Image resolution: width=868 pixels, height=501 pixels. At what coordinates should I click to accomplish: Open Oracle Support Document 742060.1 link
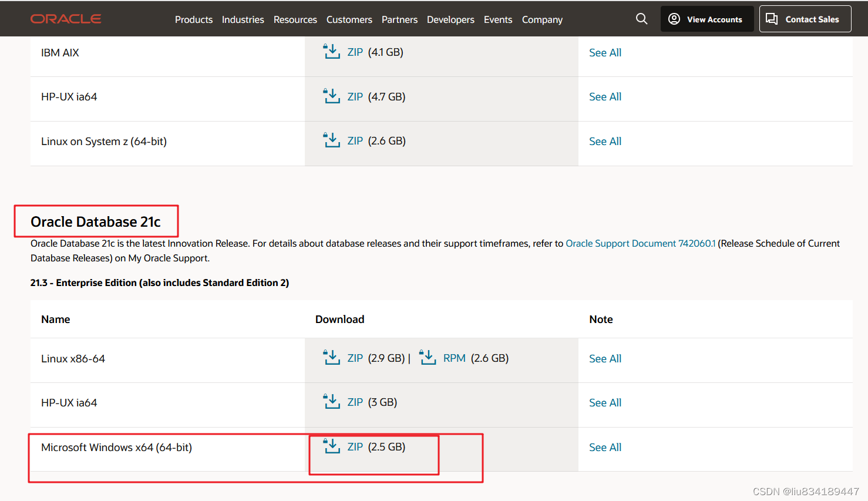(641, 243)
